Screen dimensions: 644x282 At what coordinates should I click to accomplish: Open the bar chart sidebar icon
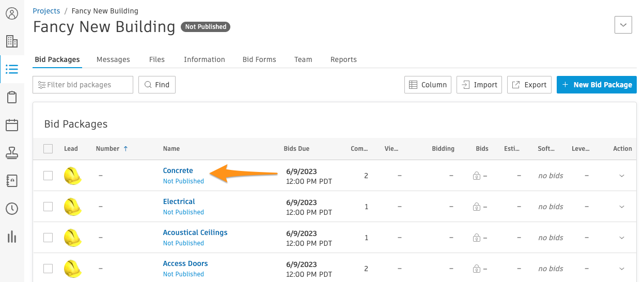pyautogui.click(x=12, y=237)
